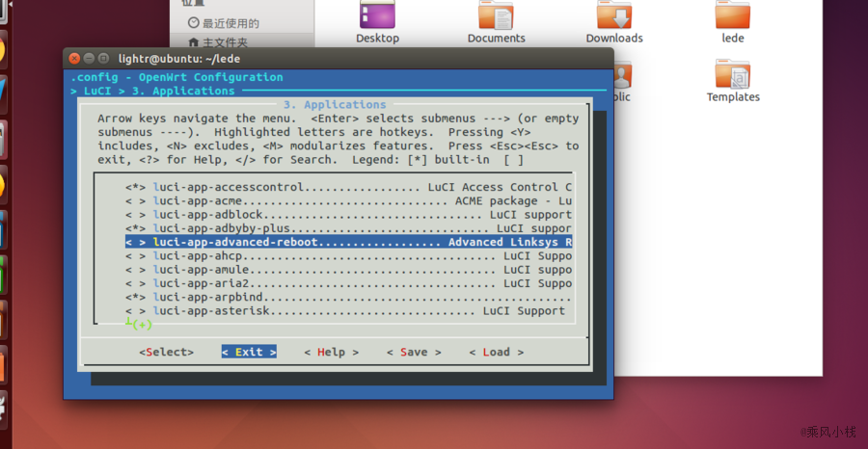Screen dimensions: 868x449
Task: Select luci-app-adblock entry text
Action: tap(208, 215)
